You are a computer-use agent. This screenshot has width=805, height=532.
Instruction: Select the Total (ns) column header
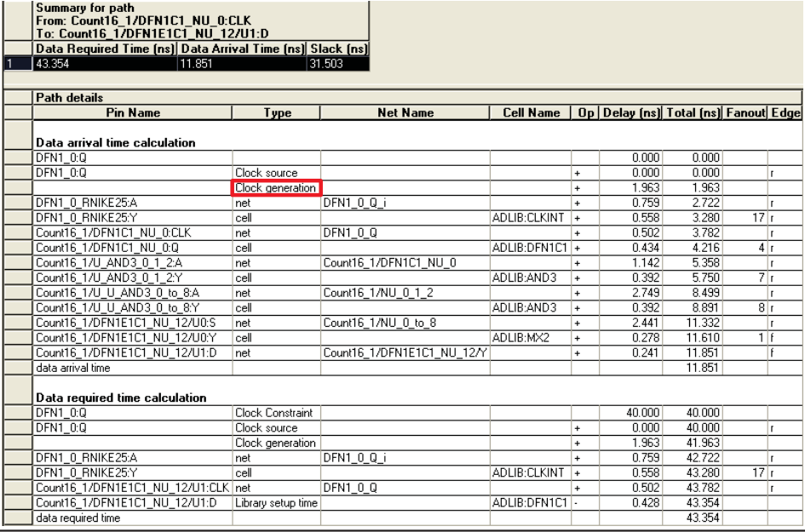click(693, 112)
